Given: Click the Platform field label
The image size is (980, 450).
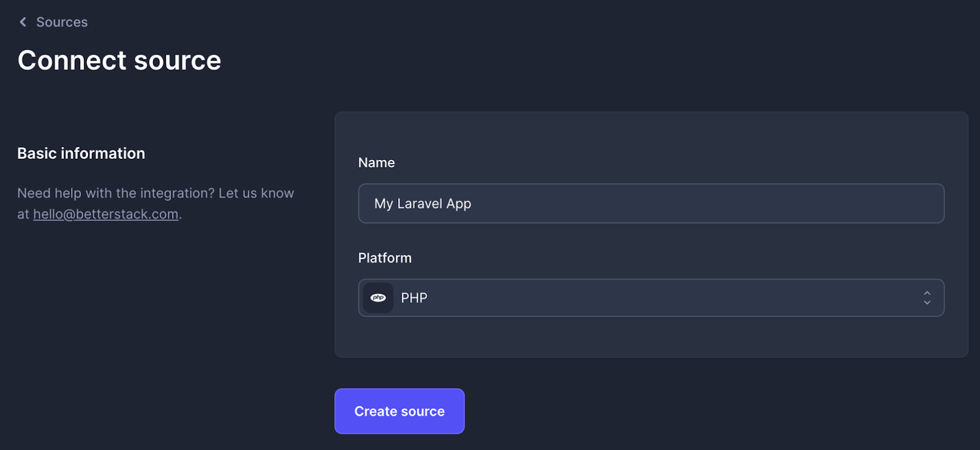Looking at the screenshot, I should click(x=385, y=258).
